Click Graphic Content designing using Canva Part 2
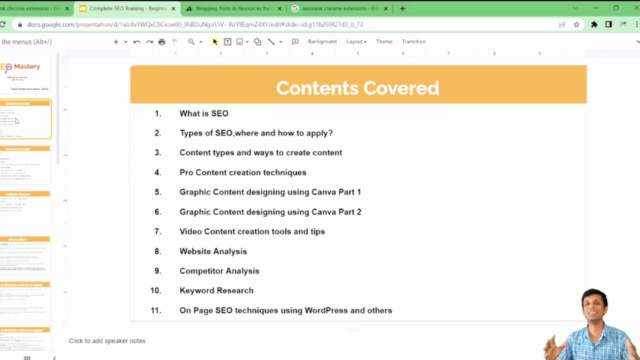 270,212
